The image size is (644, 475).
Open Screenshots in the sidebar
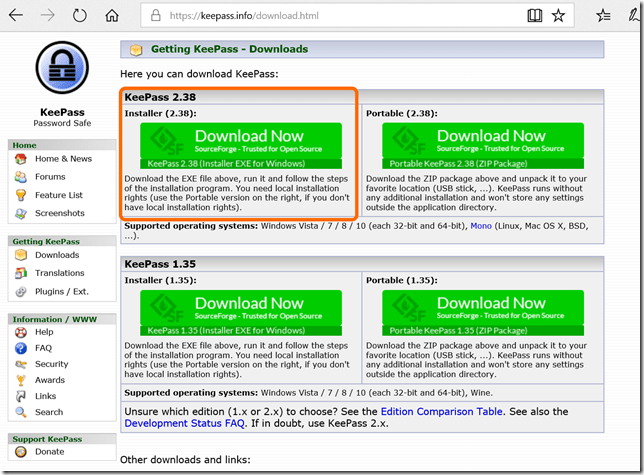point(59,213)
